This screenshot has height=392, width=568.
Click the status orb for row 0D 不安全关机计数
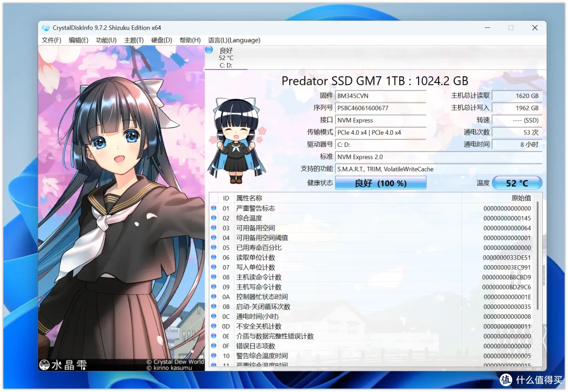click(x=214, y=326)
